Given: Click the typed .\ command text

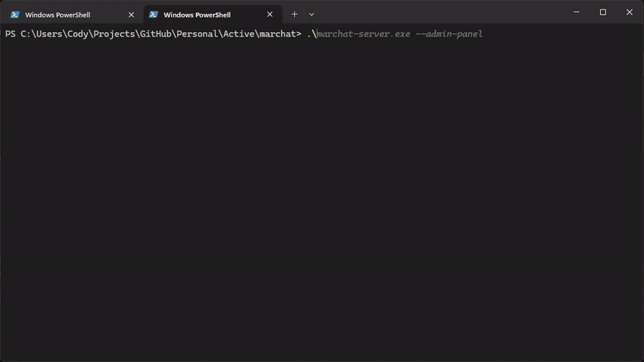Looking at the screenshot, I should coord(312,34).
